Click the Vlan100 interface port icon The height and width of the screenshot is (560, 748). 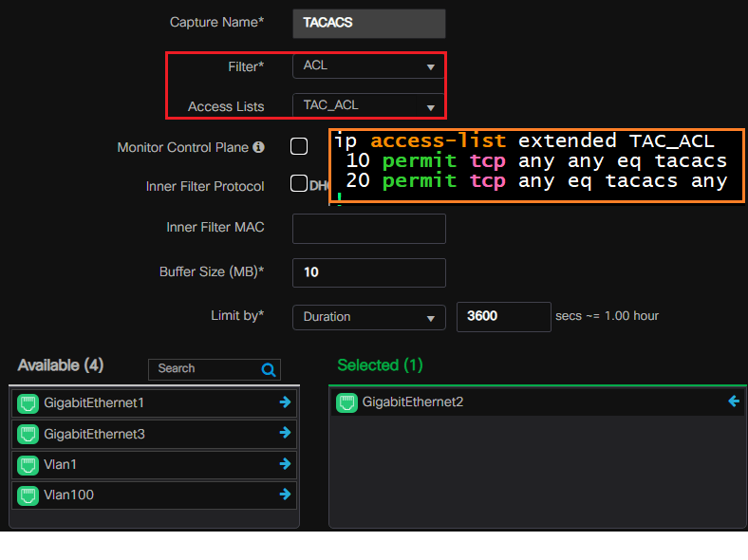click(x=28, y=495)
